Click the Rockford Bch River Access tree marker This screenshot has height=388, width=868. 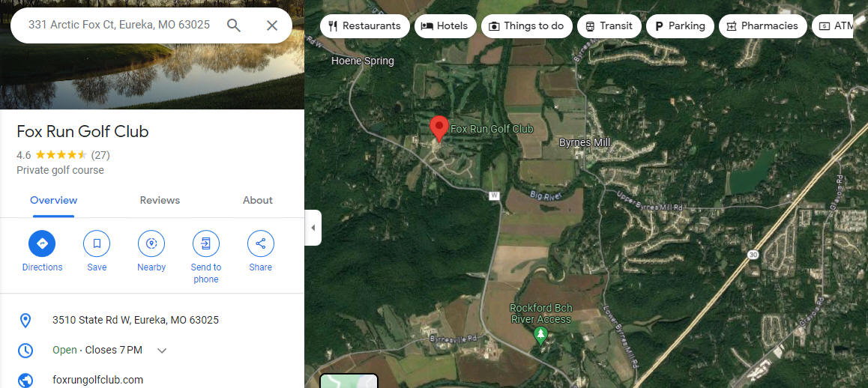(541, 334)
